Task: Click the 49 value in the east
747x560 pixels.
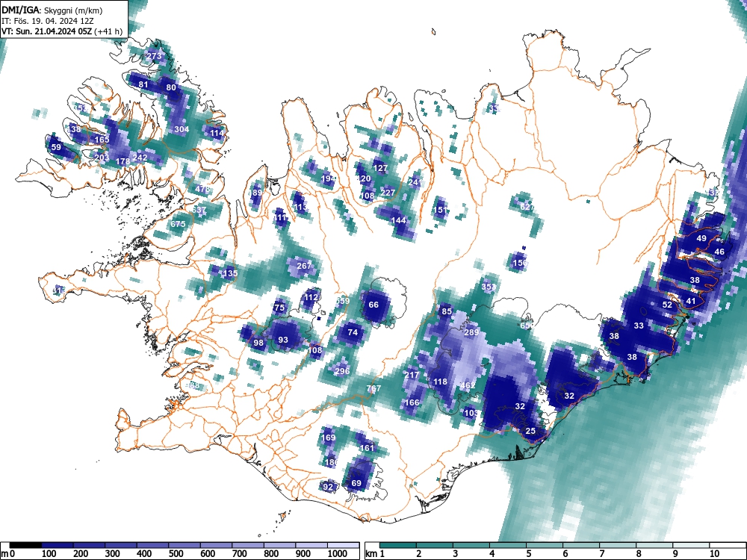Action: [701, 238]
